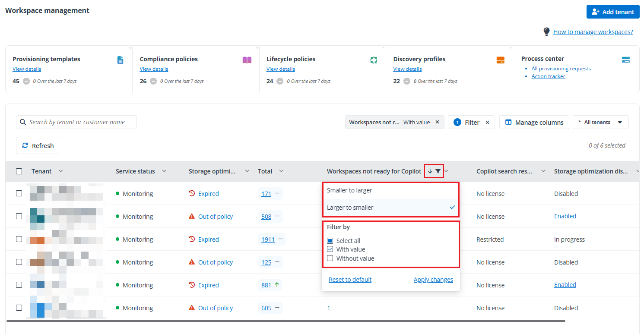Click the Lifecycle policies recycle icon
The image size is (644, 334).
[x=374, y=60]
